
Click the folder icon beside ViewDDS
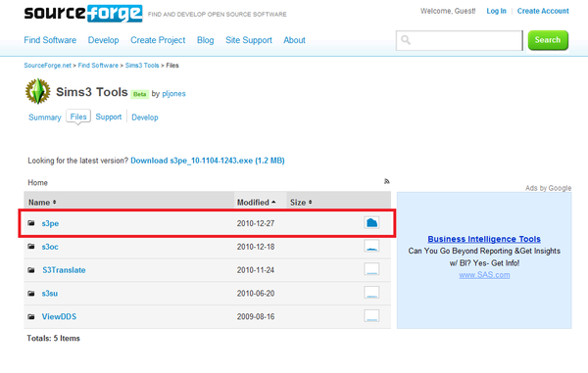[31, 317]
